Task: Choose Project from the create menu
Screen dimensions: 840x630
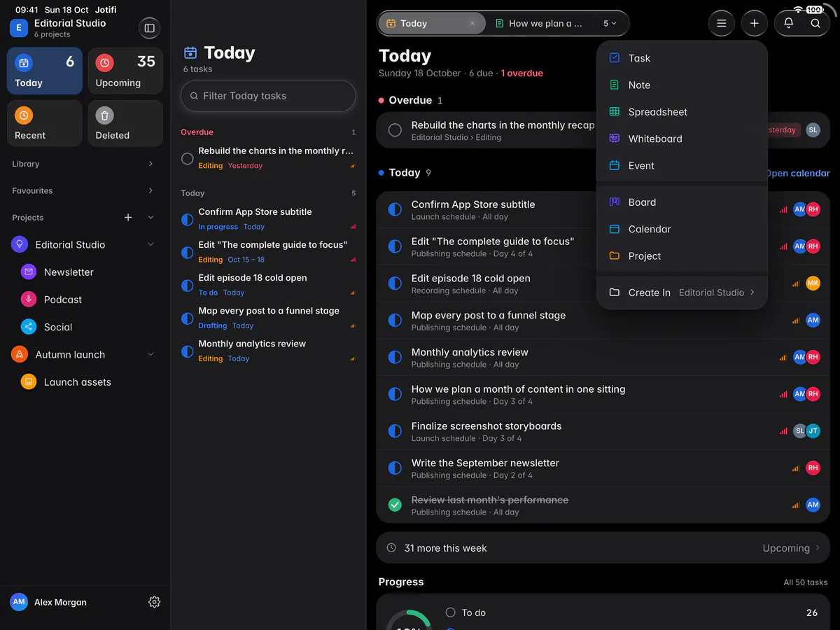Action: (682, 256)
